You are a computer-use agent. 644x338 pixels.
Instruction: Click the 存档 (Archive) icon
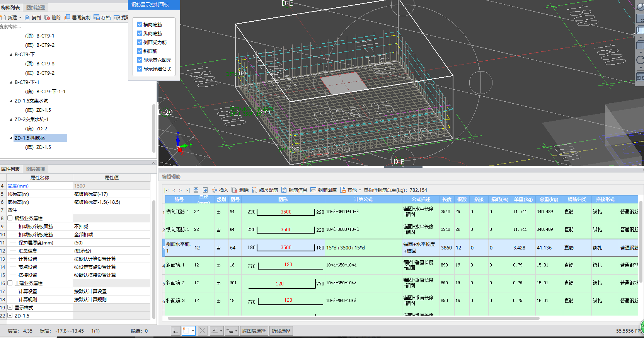pyautogui.click(x=97, y=17)
